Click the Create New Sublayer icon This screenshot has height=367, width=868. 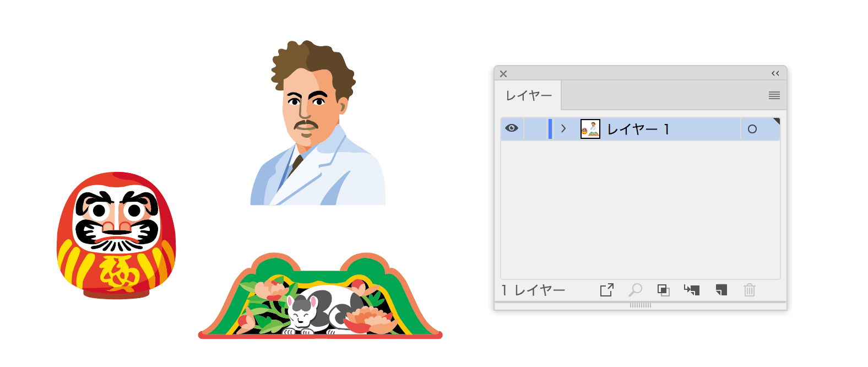(x=692, y=290)
